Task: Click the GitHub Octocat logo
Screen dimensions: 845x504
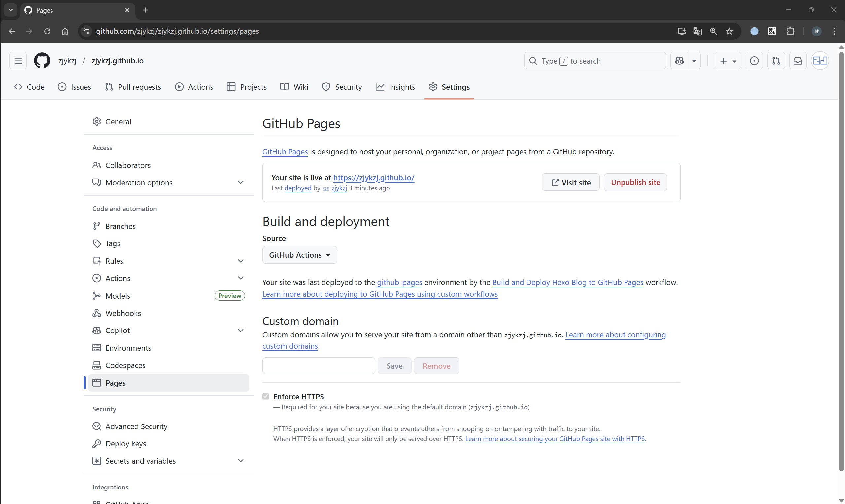Action: click(42, 60)
